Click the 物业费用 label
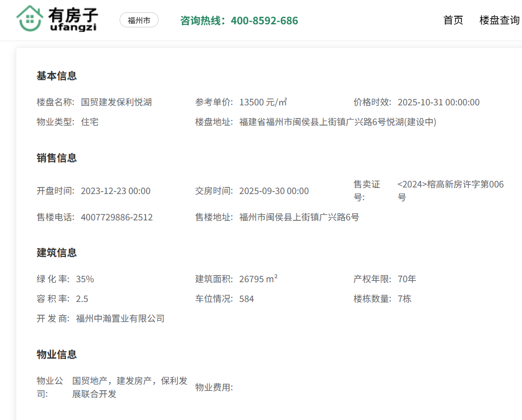 pos(214,388)
